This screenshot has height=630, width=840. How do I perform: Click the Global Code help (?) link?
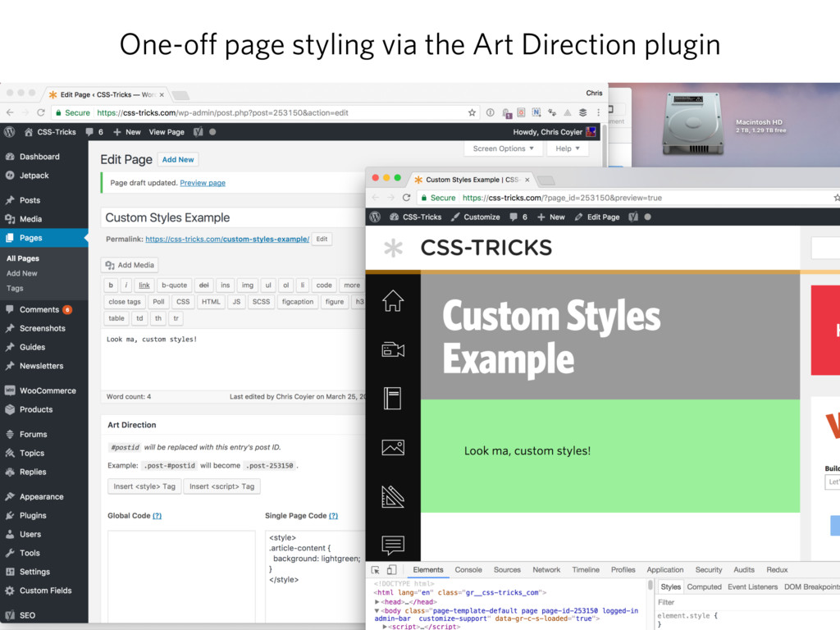coord(157,516)
